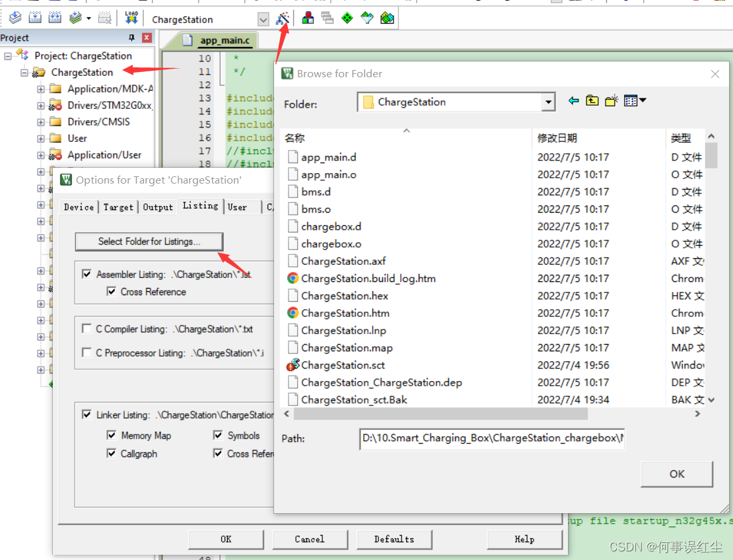Select the ChargeStation.sct file

343,365
